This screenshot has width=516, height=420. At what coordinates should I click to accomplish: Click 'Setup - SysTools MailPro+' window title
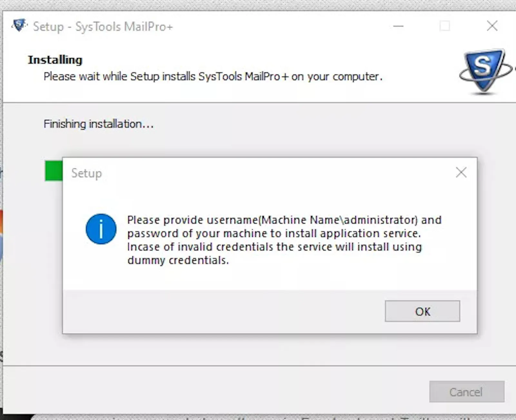pos(103,26)
